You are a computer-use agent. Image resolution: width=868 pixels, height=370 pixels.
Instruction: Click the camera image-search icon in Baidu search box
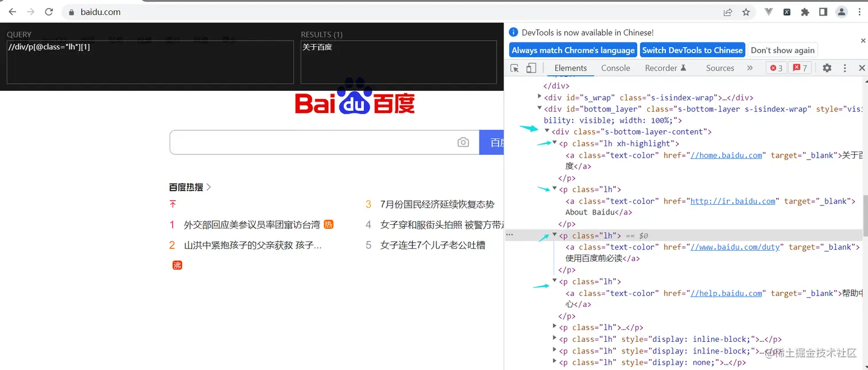click(463, 142)
